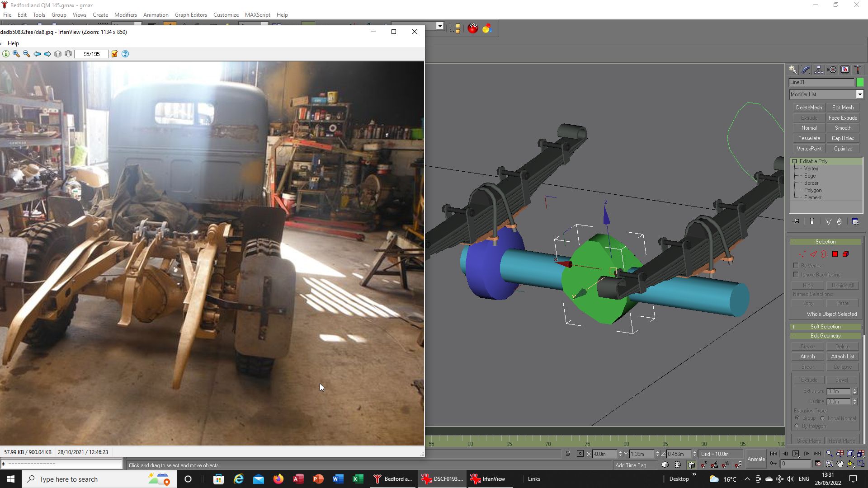This screenshot has width=868, height=488.
Task: Click the Zoom magnifier viewport tool
Action: pos(829,454)
